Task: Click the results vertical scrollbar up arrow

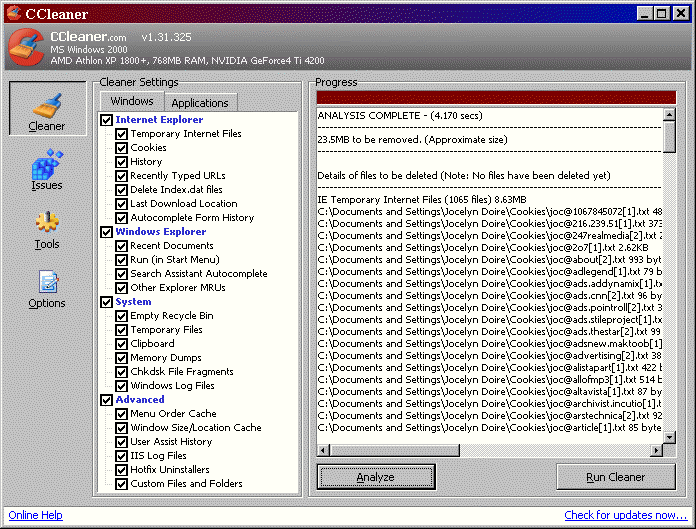Action: pos(669,114)
